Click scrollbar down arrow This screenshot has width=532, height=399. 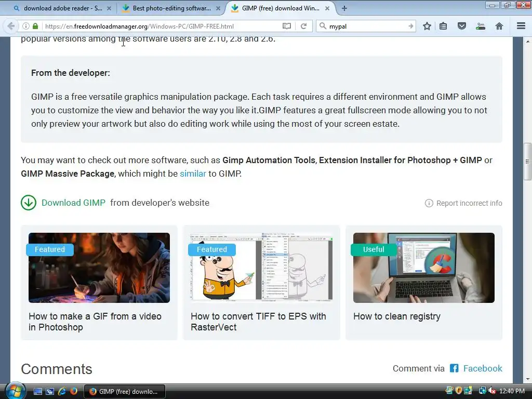tap(527, 379)
